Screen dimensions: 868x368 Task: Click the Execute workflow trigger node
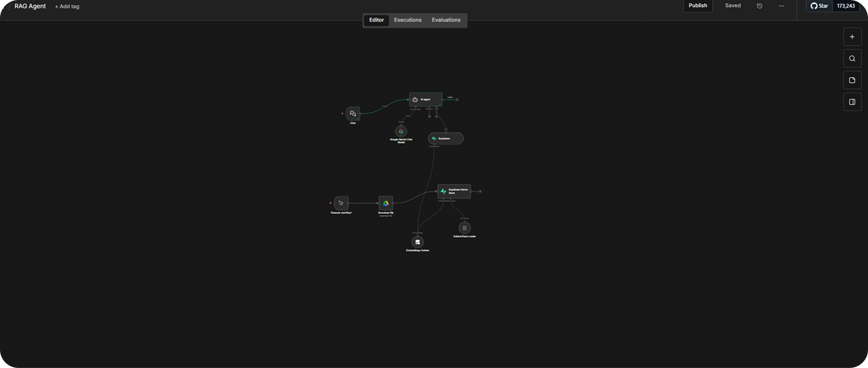tap(341, 203)
